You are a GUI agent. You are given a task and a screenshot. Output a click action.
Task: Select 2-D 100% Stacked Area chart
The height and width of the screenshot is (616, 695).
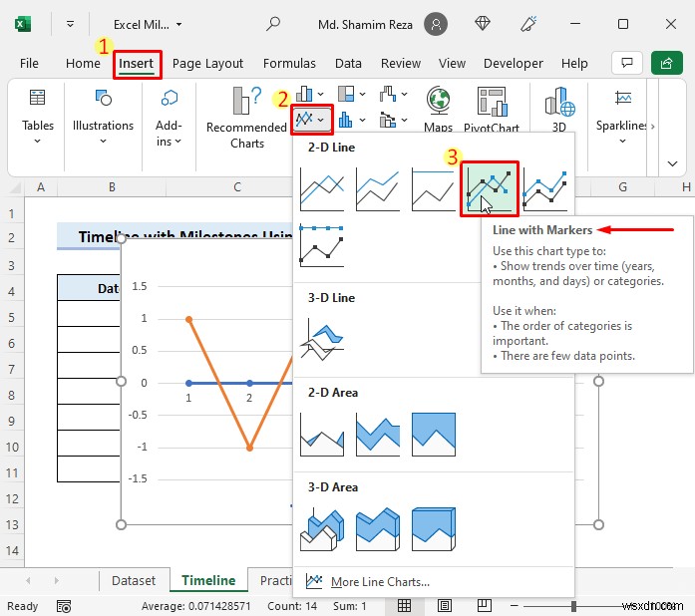(433, 435)
